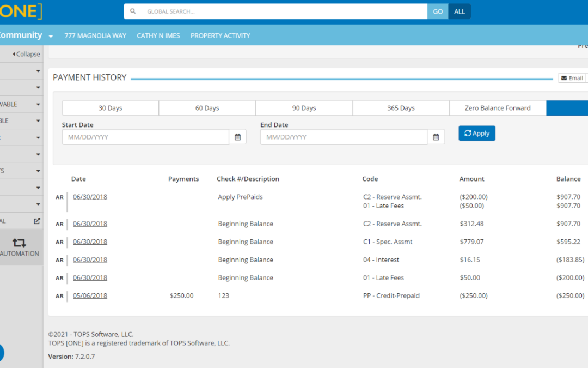Select the 30 Days tab

point(110,108)
